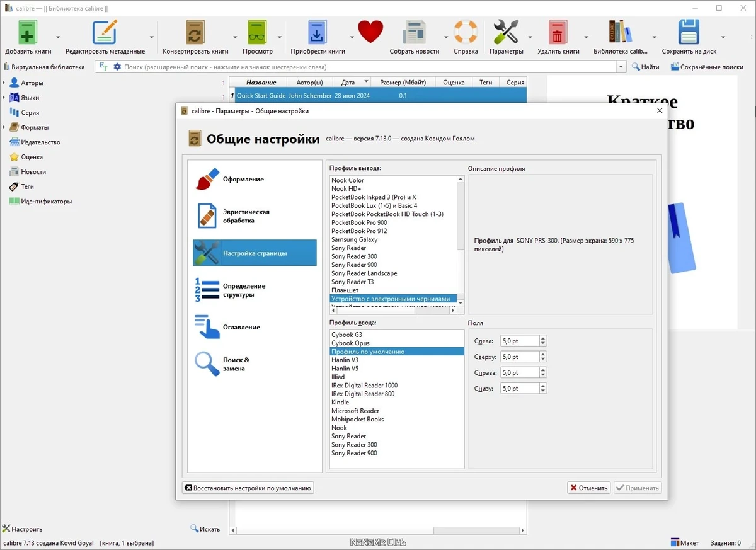Open the dropdown arrow beside Конвертировать книги

click(x=235, y=37)
